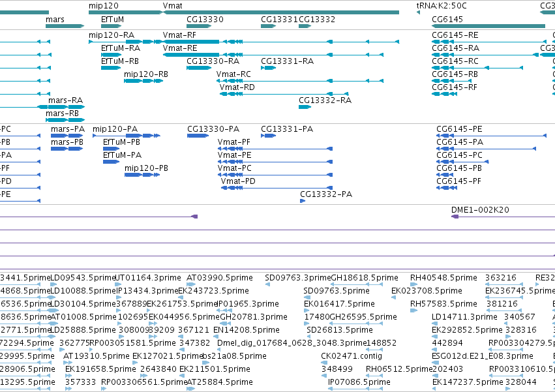Open the CG6145 gene label

[x=447, y=20]
